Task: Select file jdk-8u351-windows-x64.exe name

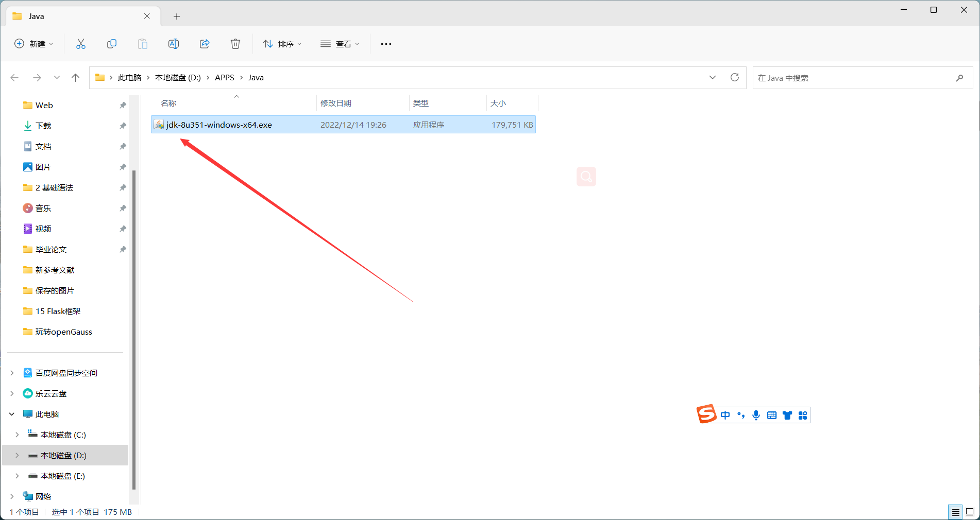Action: 219,125
